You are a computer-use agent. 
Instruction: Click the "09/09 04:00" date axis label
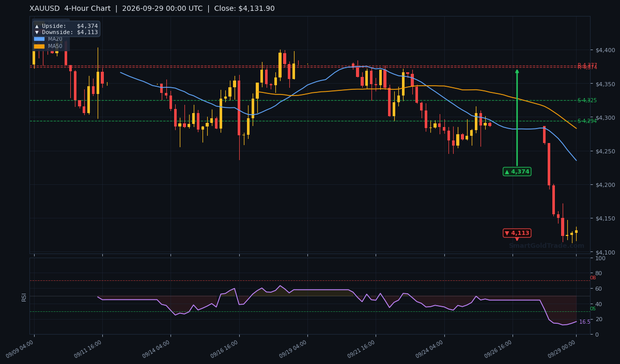pos(21,349)
